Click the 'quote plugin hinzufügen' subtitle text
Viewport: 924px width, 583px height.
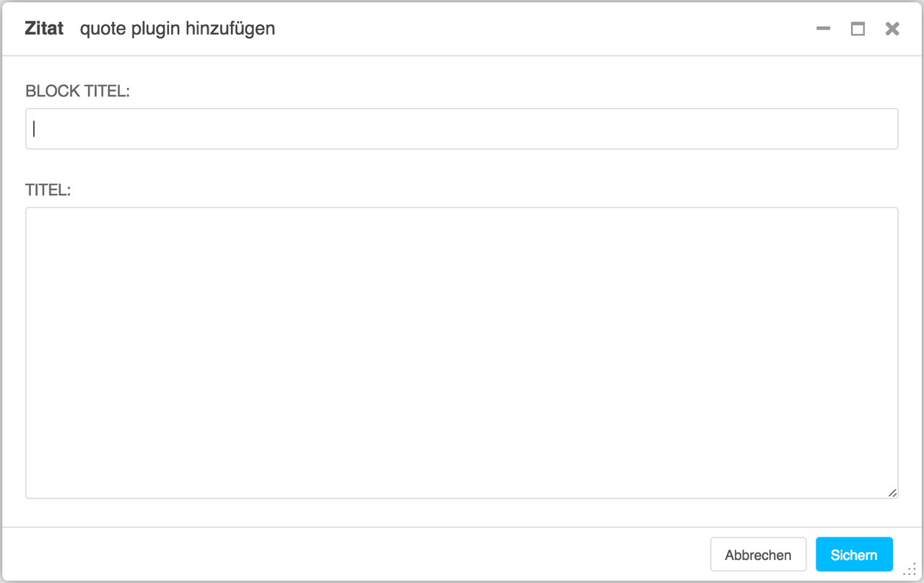[x=178, y=29]
